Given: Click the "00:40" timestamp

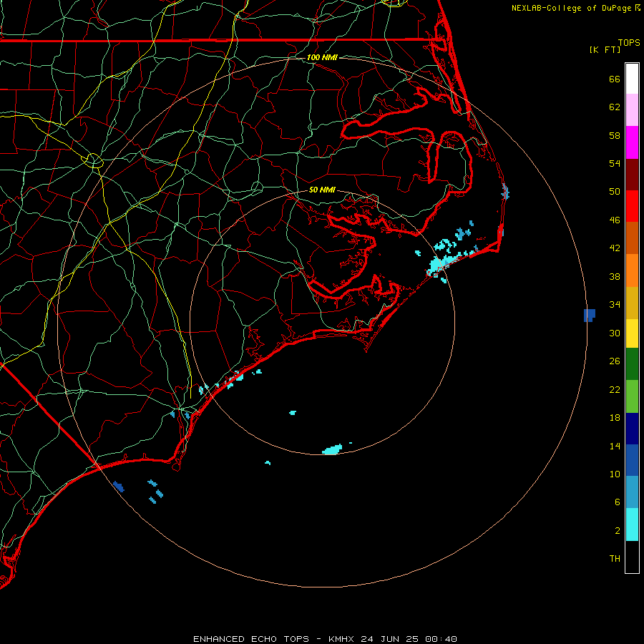Looking at the screenshot, I should pos(441,639).
